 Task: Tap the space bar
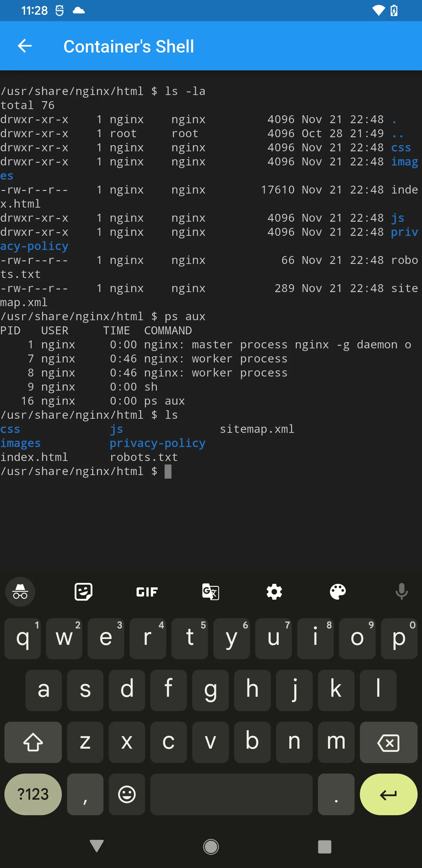pyautogui.click(x=232, y=794)
